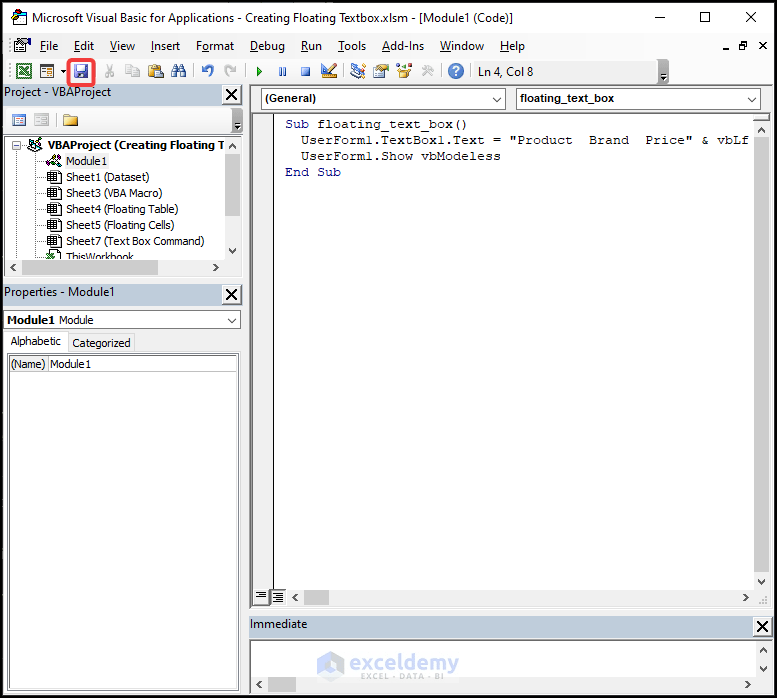Open the View menu
Screen dimensions: 777x698
122,46
